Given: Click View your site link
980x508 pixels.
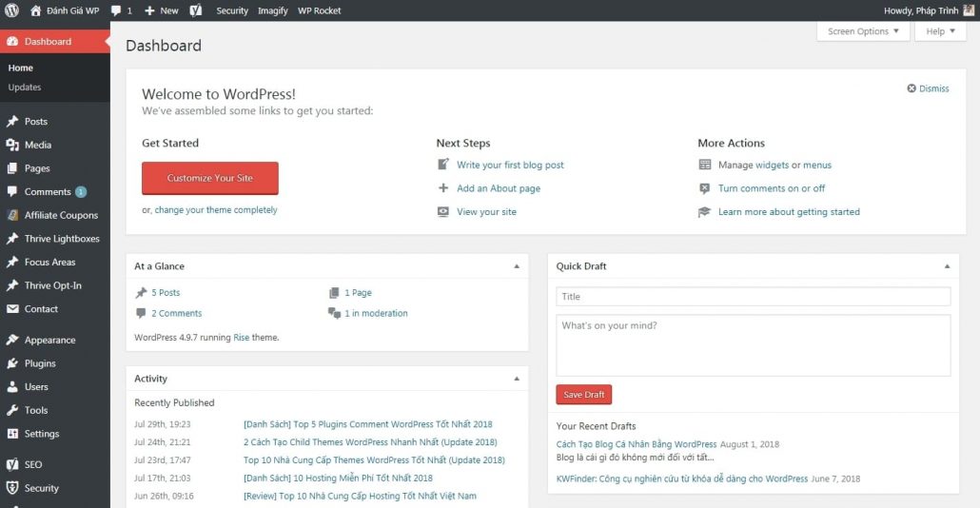Looking at the screenshot, I should point(486,212).
